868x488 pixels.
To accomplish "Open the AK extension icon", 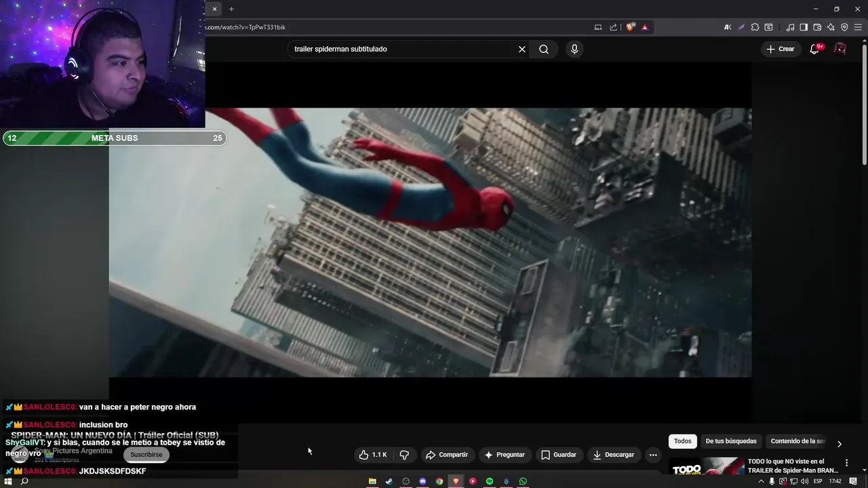I will coord(728,27).
